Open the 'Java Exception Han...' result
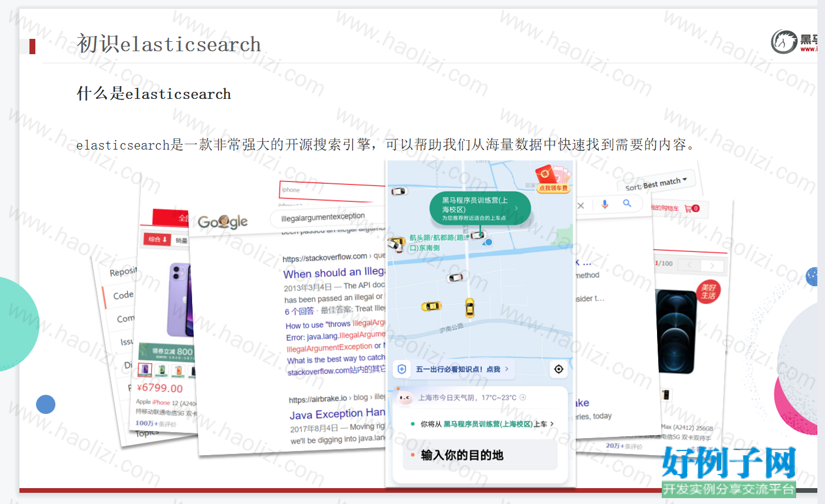 click(337, 415)
